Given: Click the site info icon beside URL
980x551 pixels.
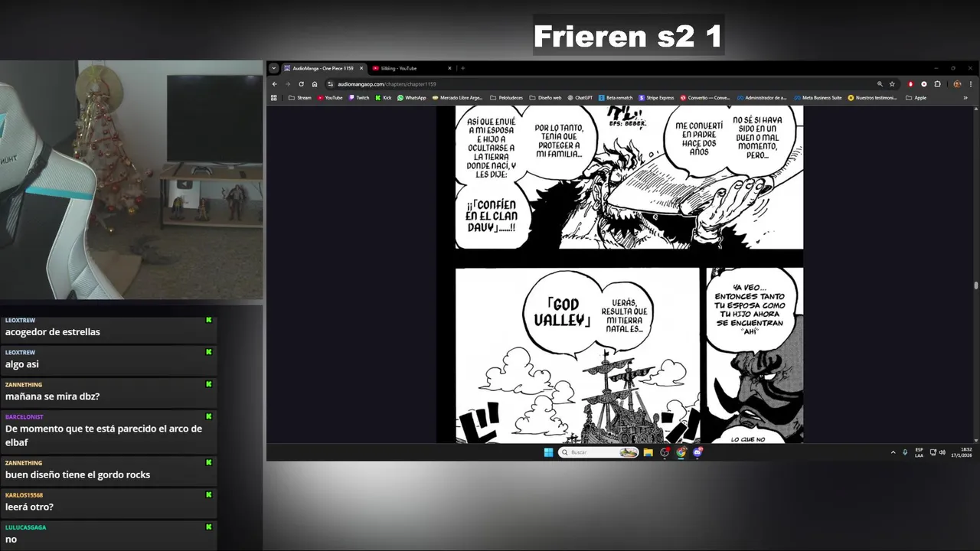Looking at the screenshot, I should (331, 84).
